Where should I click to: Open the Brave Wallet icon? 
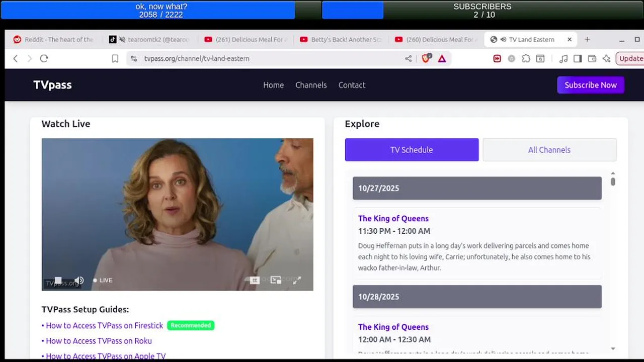click(592, 58)
